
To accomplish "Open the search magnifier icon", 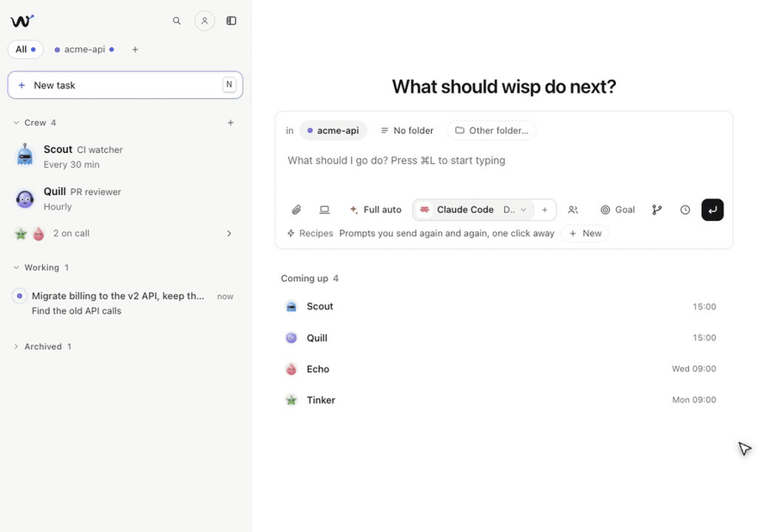I will (x=176, y=21).
